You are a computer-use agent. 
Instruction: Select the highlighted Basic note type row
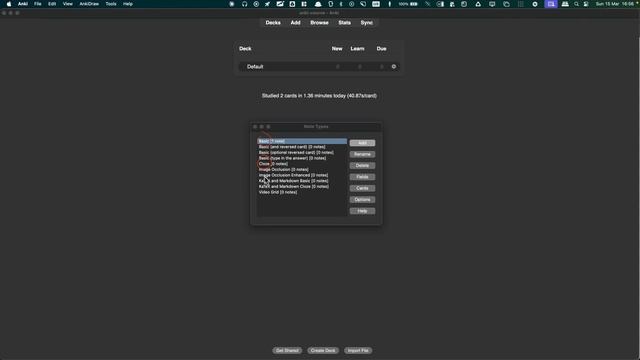(x=302, y=141)
